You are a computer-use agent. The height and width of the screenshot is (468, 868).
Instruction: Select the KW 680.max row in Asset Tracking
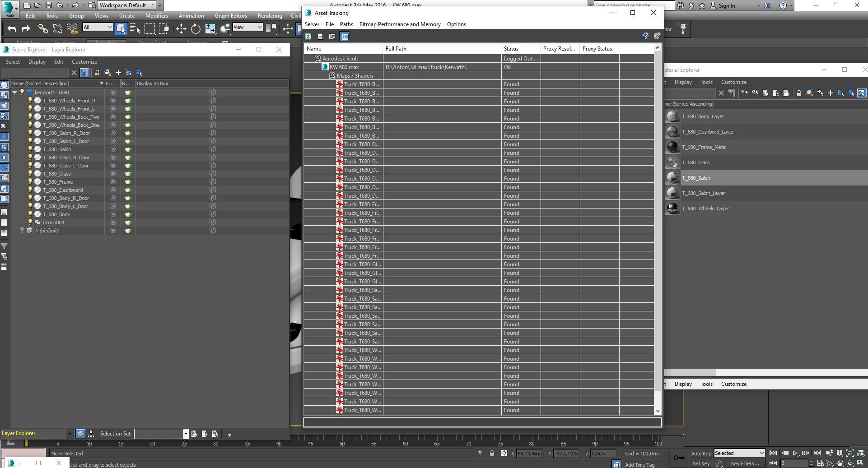(x=478, y=67)
